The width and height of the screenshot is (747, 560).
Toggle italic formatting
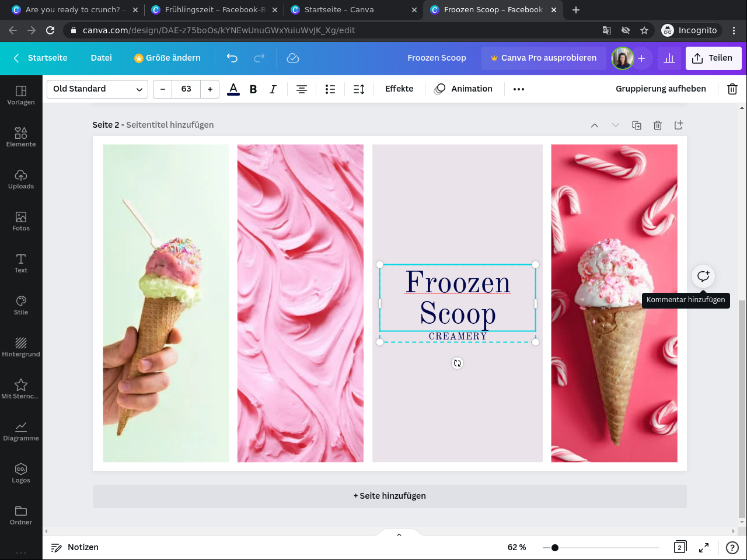point(273,89)
